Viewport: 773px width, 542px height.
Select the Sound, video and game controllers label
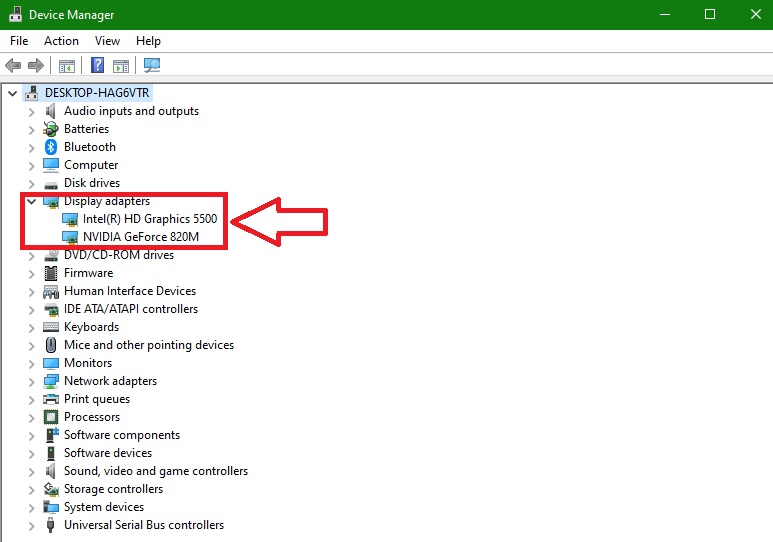156,471
